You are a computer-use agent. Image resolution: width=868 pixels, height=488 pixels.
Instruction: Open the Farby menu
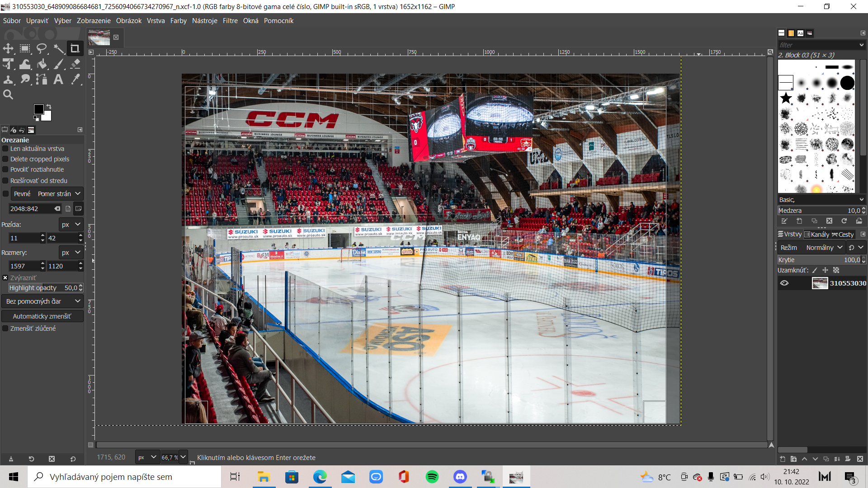click(x=179, y=21)
